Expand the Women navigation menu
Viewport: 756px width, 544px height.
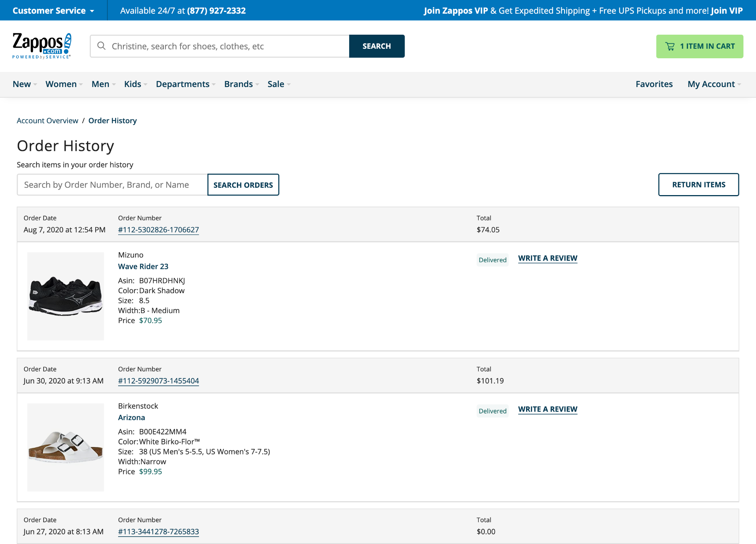coord(61,84)
